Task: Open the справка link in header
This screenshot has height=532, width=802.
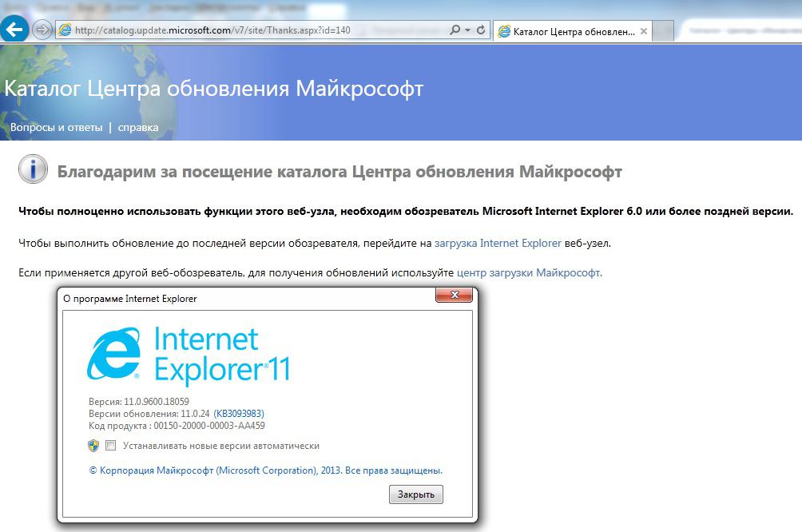Action: click(x=138, y=127)
